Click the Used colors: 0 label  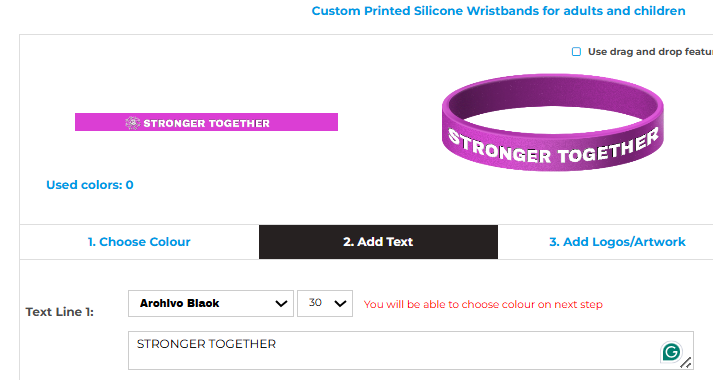(90, 185)
